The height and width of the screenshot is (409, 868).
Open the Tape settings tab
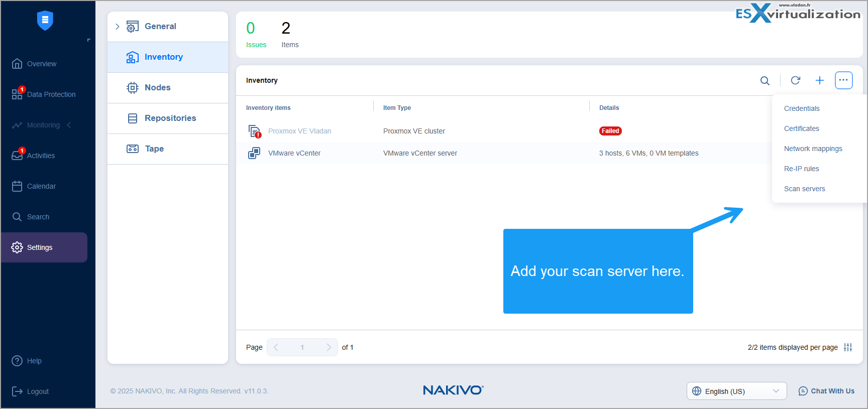[168, 149]
